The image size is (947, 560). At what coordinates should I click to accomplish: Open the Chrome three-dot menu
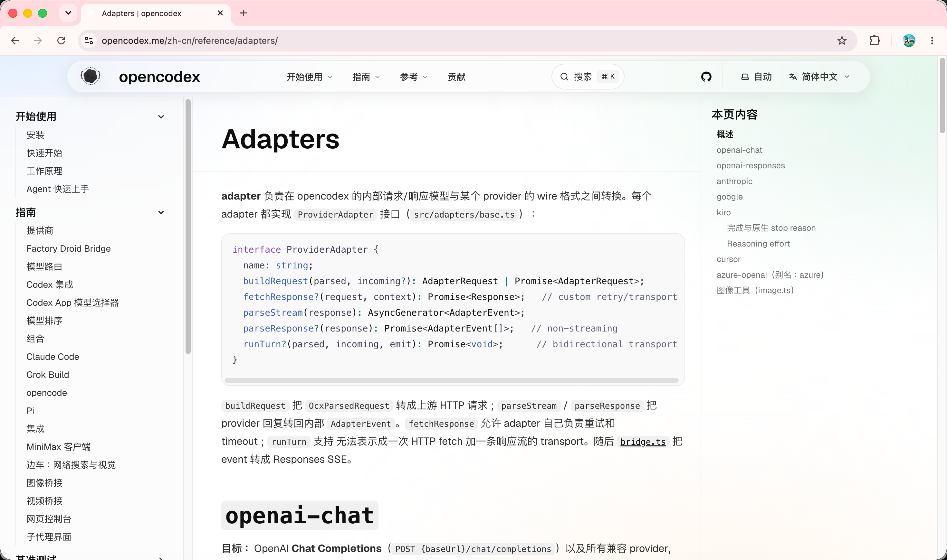point(932,40)
